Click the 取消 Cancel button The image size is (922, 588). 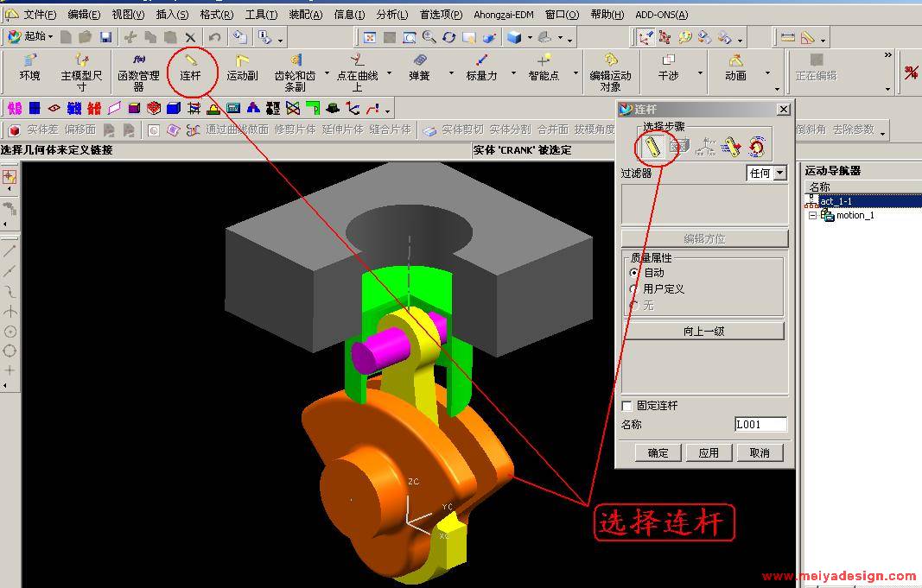(760, 453)
